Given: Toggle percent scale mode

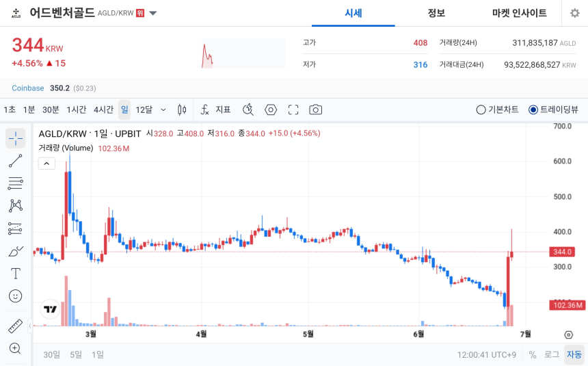Looking at the screenshot, I should coord(533,355).
